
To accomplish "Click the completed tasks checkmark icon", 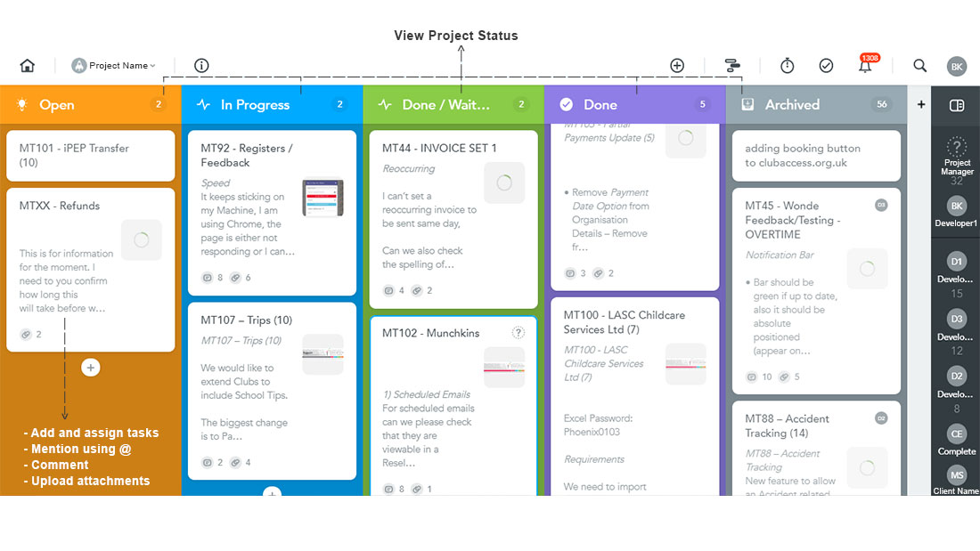I will pos(826,66).
